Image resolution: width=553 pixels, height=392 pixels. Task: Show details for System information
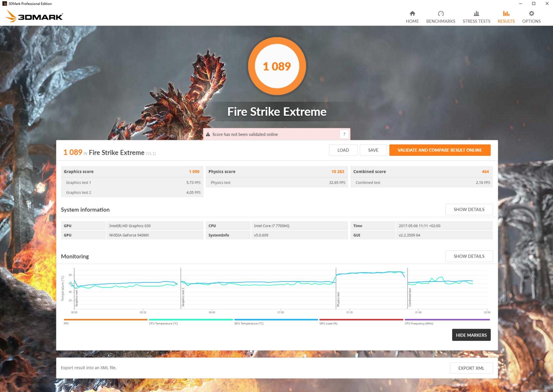(x=469, y=209)
